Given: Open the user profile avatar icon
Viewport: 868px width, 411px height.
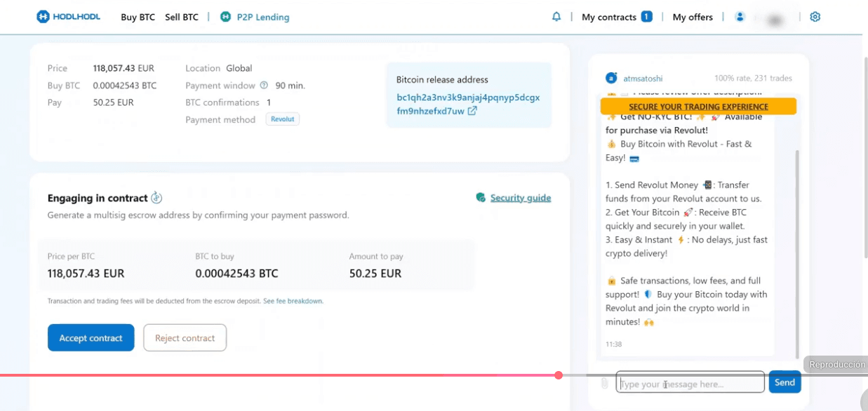Looking at the screenshot, I should [x=740, y=17].
